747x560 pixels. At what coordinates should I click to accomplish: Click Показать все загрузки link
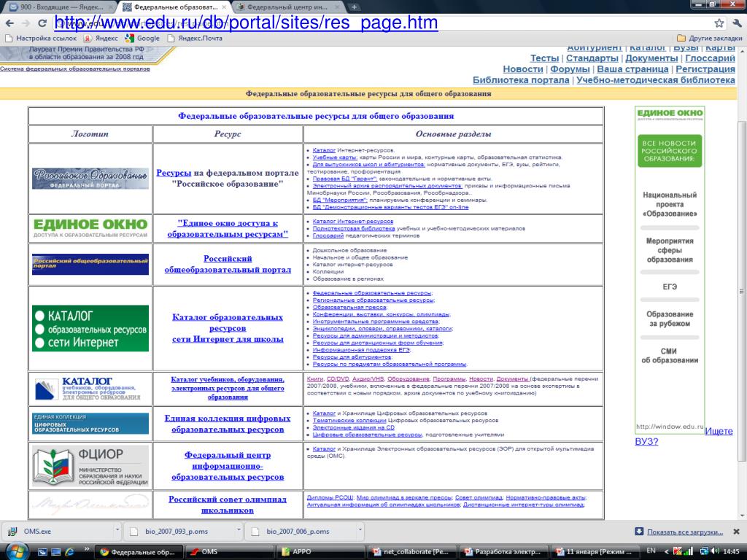tap(684, 532)
